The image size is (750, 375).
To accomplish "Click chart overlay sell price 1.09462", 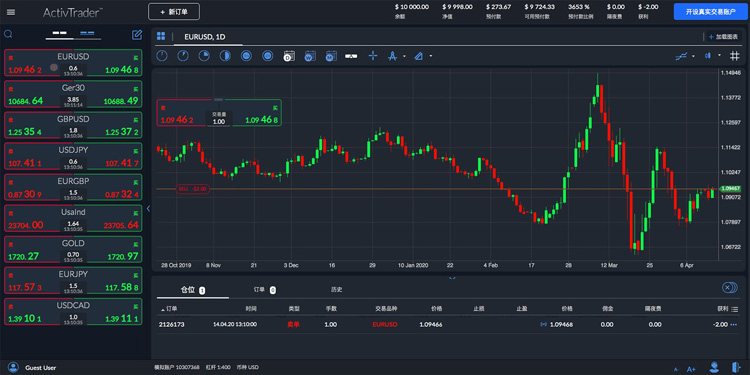I will tap(177, 121).
